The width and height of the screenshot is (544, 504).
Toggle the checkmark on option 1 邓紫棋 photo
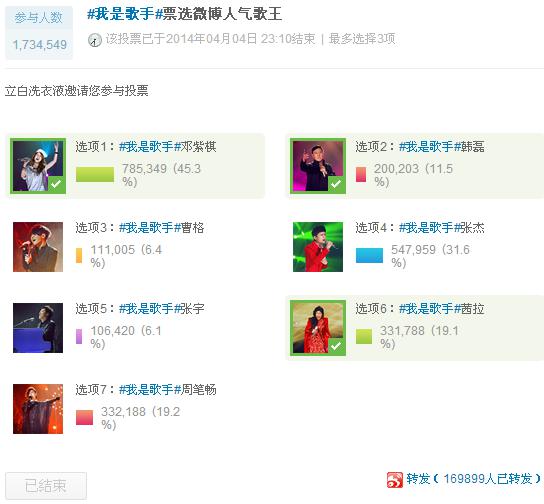56,184
